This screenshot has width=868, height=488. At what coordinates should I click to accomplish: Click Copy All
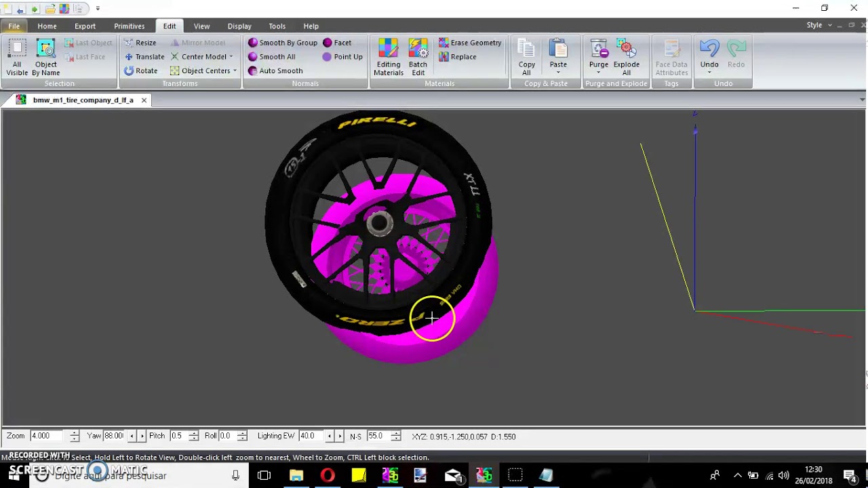click(527, 58)
